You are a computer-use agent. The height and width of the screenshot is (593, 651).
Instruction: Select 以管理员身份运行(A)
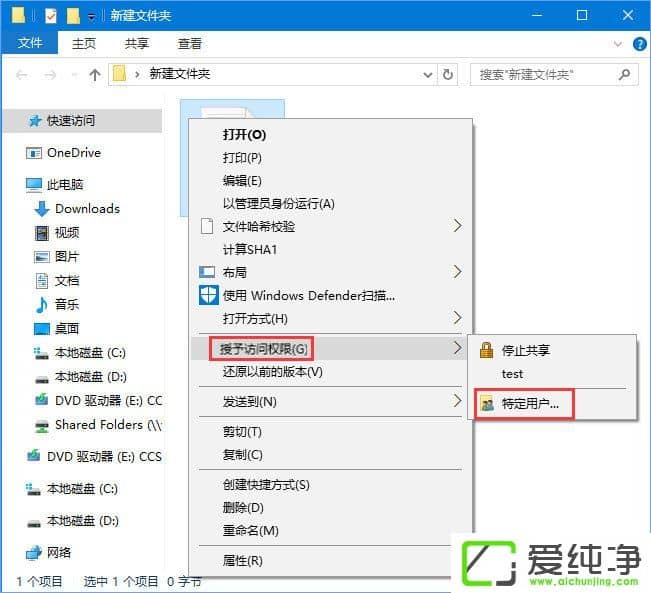pos(279,203)
